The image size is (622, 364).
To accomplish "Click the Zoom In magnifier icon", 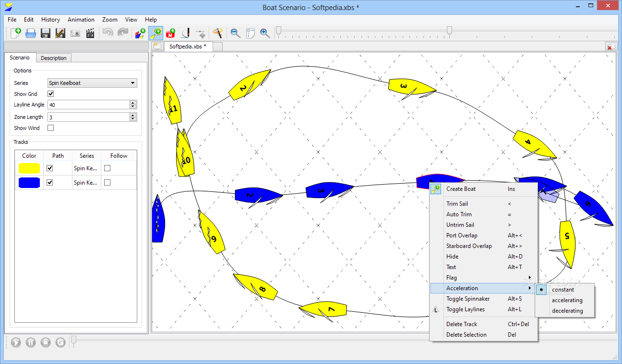I will coord(265,33).
